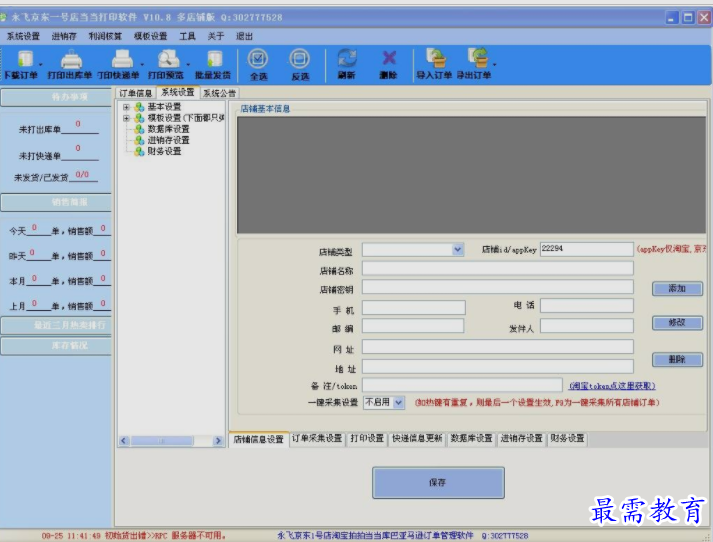Image resolution: width=713 pixels, height=542 pixels.
Task: Click the 保存 button
Action: [x=438, y=482]
